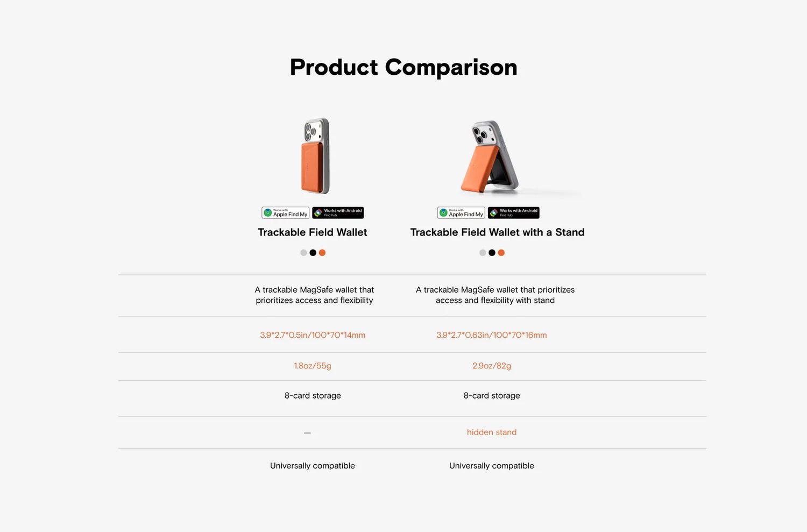Viewport: 807px width, 532px height.
Task: Click the Works with Android badge under the Stand wallet
Action: pos(514,213)
